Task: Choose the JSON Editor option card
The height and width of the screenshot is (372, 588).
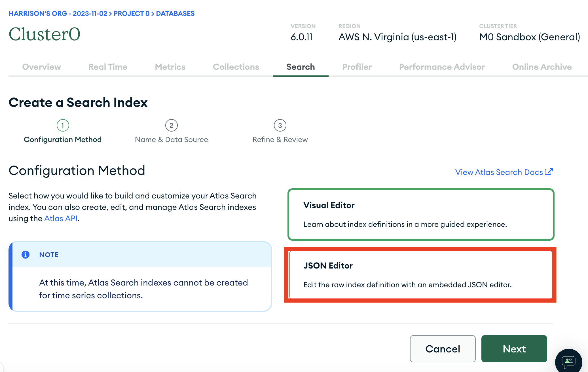Action: pos(421,275)
